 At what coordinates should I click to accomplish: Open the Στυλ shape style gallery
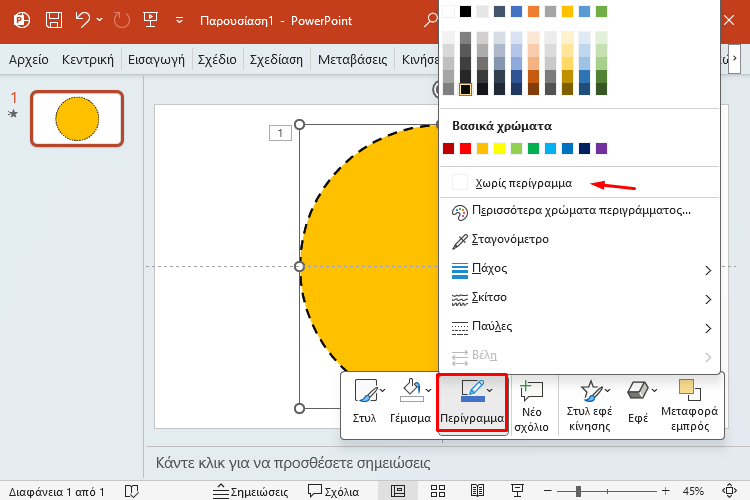click(367, 402)
